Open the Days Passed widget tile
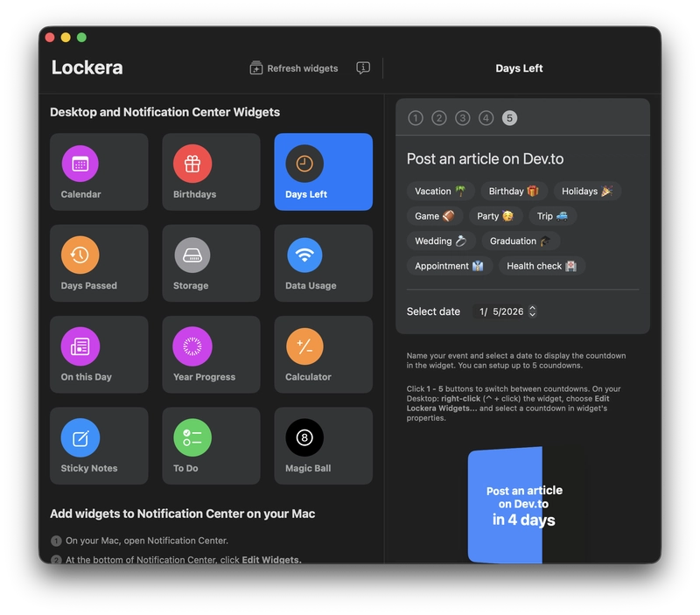 click(x=99, y=263)
